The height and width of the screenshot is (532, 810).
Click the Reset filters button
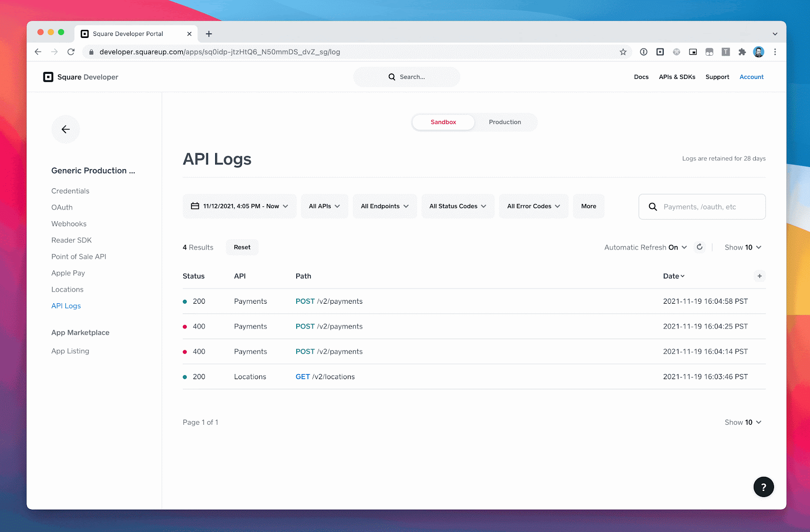[242, 247]
